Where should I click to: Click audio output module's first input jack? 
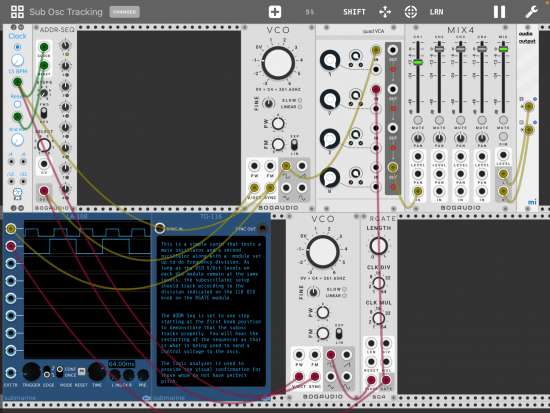coord(529,106)
